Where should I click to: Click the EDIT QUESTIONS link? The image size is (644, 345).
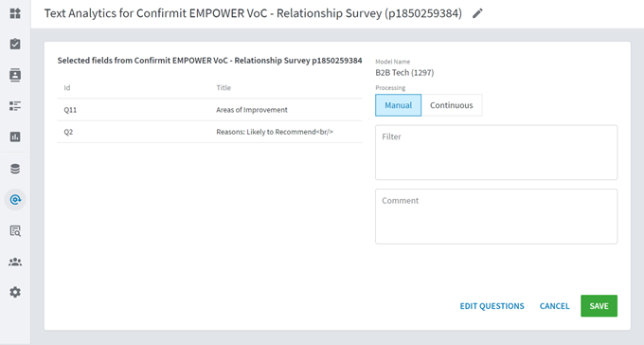492,306
